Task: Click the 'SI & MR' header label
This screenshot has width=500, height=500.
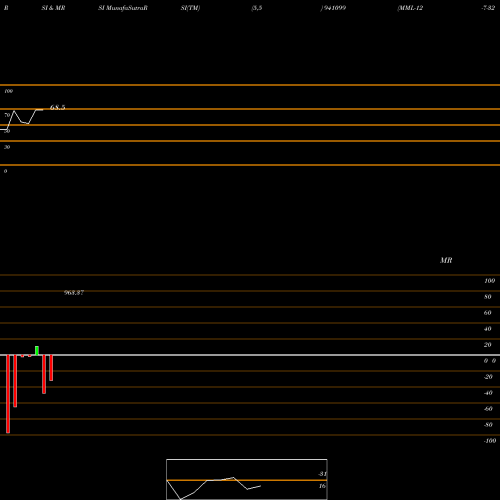Action: 53,8
